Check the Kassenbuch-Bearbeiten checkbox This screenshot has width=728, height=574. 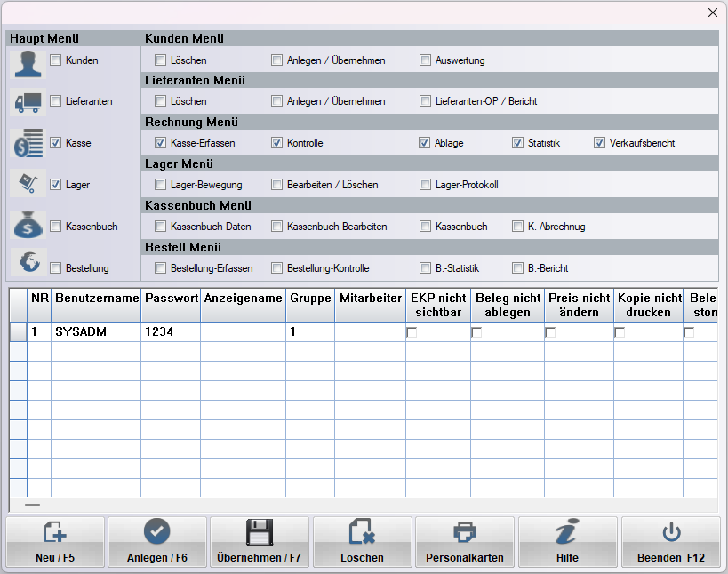pos(277,226)
